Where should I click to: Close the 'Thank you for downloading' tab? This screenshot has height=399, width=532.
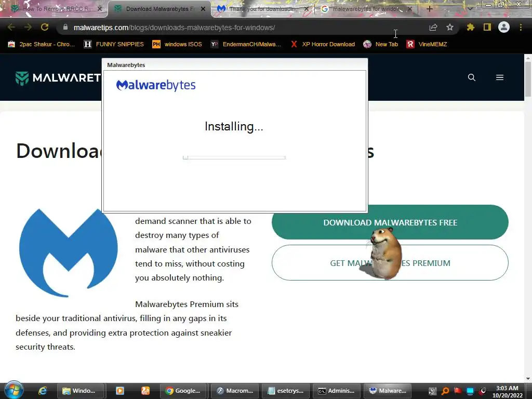point(307,9)
